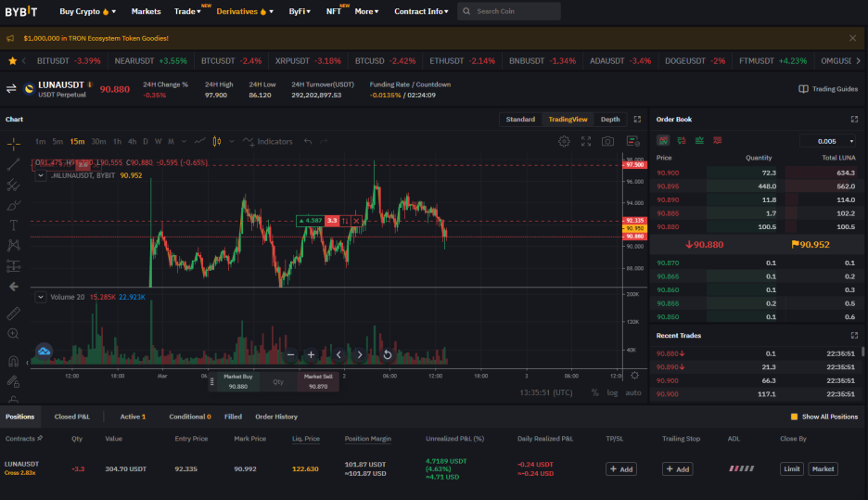Click the back arrow in chart sidebar
The width and height of the screenshot is (868, 500).
point(13,287)
